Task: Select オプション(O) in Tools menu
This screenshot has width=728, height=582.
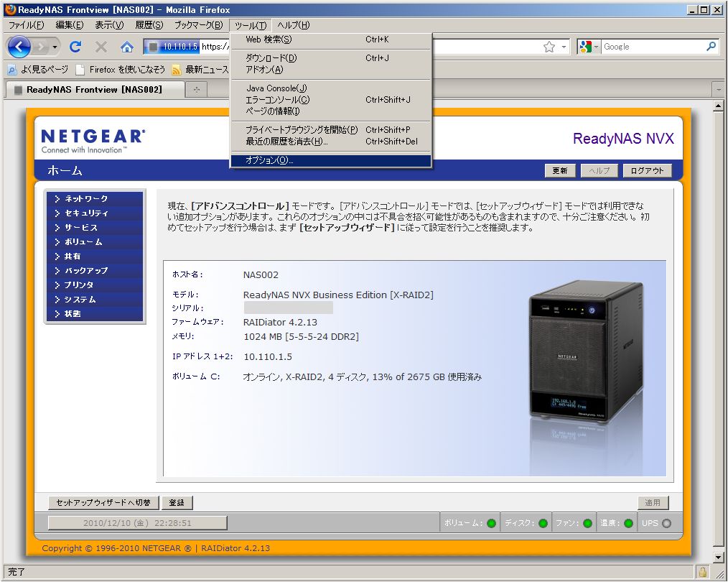Action: coord(330,160)
